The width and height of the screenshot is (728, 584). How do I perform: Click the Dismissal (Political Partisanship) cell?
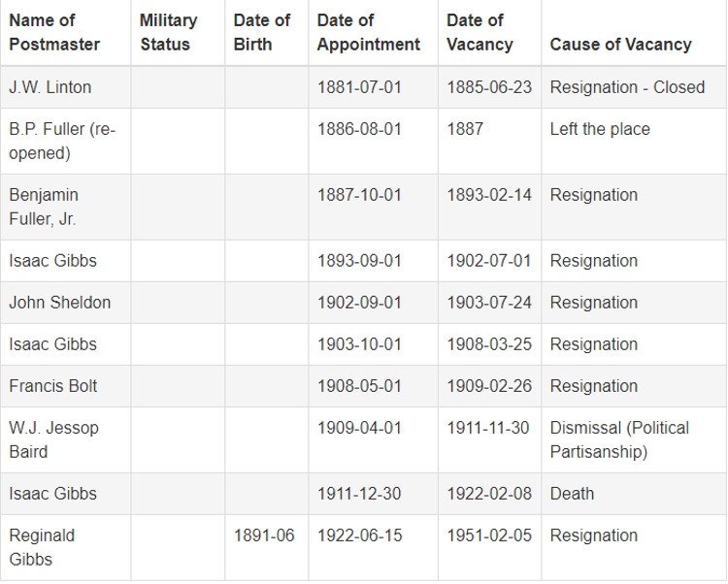coord(634,439)
